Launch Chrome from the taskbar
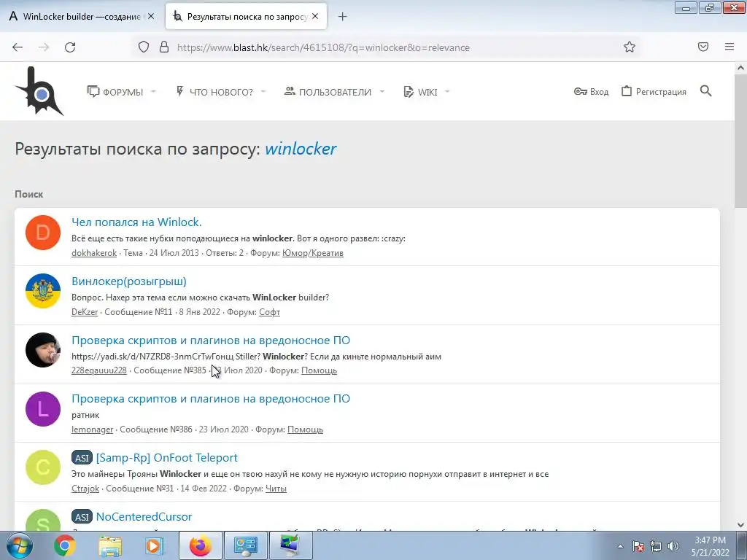Image resolution: width=747 pixels, height=560 pixels. [65, 546]
